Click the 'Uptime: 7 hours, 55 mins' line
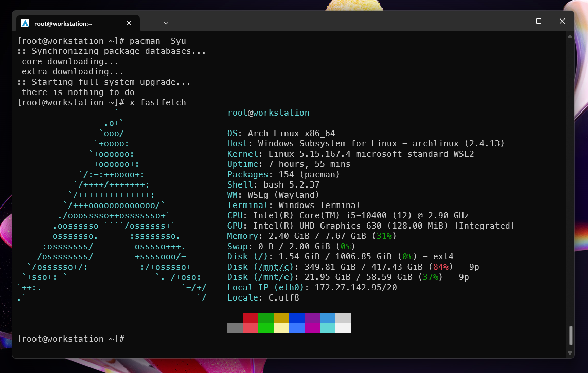The image size is (588, 373). 289,164
